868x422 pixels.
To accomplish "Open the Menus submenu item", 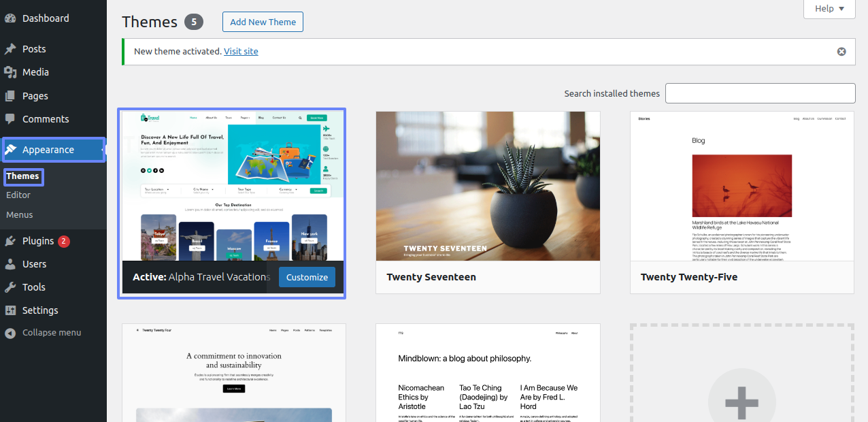I will (x=20, y=215).
